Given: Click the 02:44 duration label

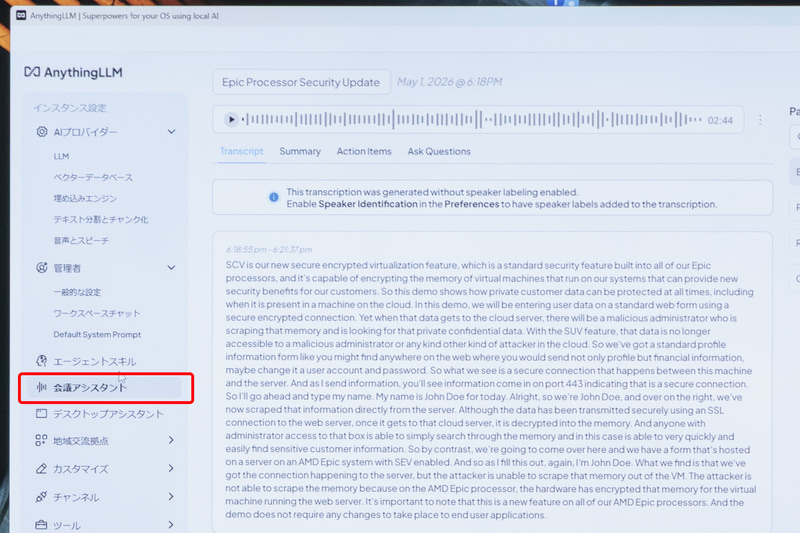Looking at the screenshot, I should pyautogui.click(x=720, y=120).
